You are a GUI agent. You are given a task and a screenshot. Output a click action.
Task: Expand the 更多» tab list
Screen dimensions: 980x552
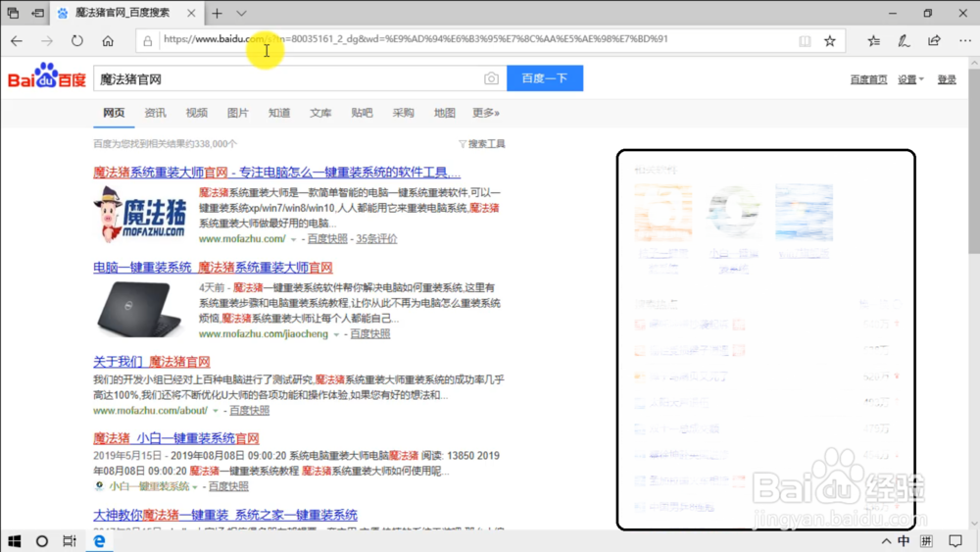click(x=486, y=113)
